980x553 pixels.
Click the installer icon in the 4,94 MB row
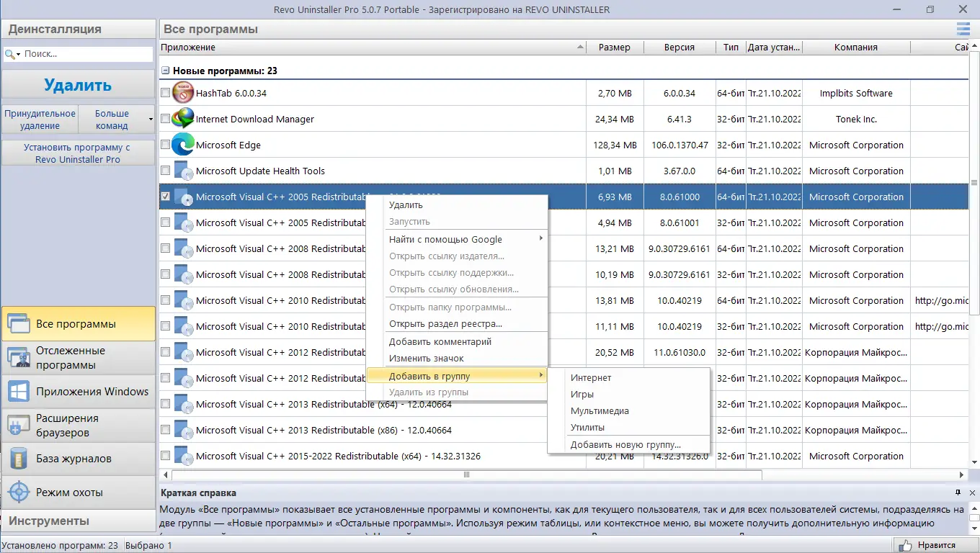click(x=184, y=222)
